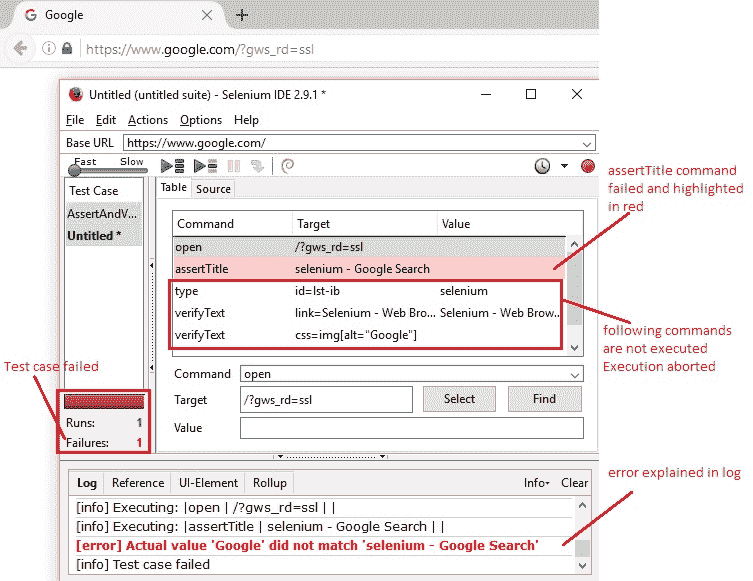Click the Target column header
The height and width of the screenshot is (581, 753).
(365, 224)
